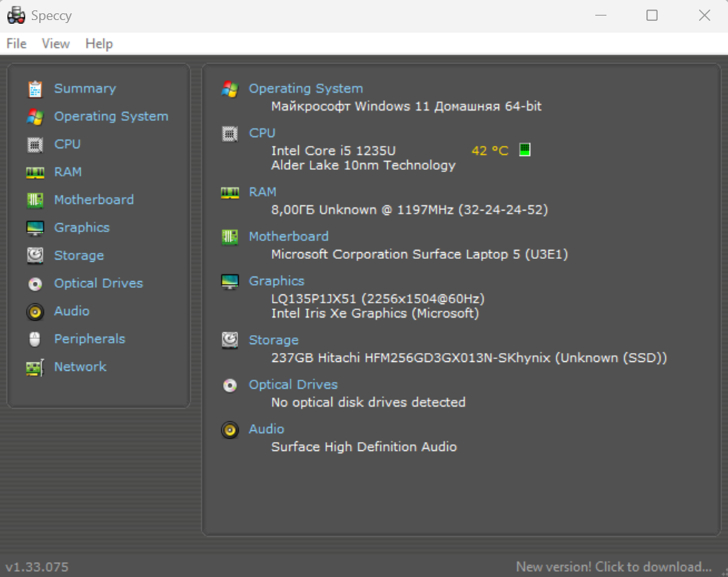Click the Summary clipboard icon in sidebar
Screen dimensions: 728x577
coord(35,89)
